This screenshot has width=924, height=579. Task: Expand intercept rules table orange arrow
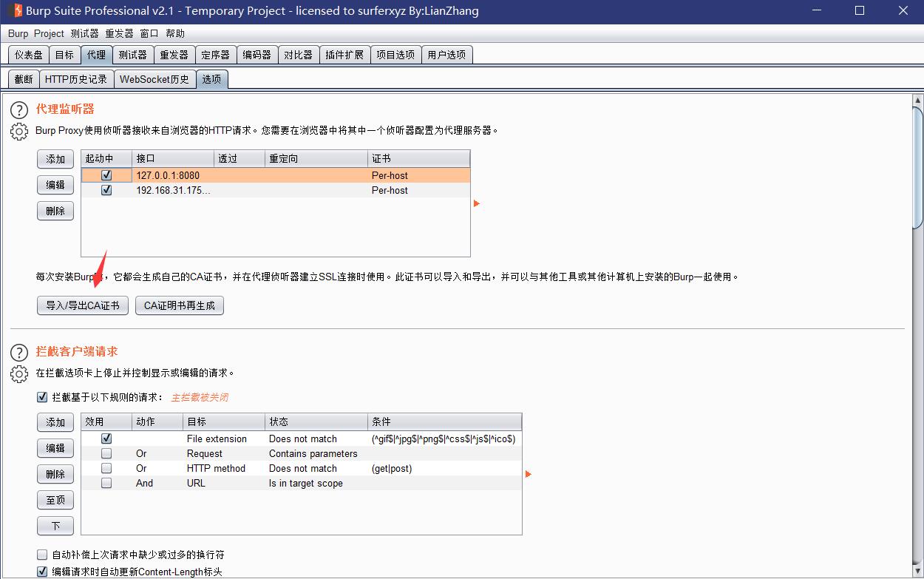529,474
